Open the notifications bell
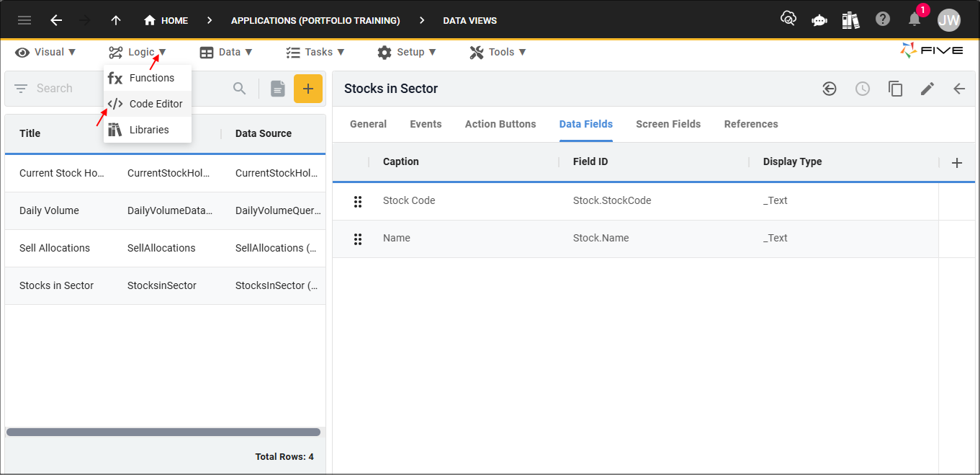The width and height of the screenshot is (980, 475). (x=914, y=19)
